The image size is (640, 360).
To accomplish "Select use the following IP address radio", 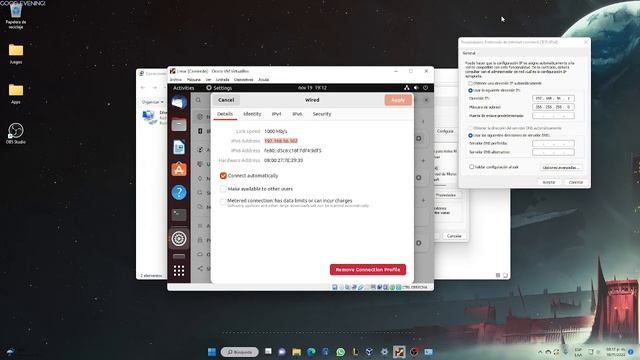I will [470, 90].
